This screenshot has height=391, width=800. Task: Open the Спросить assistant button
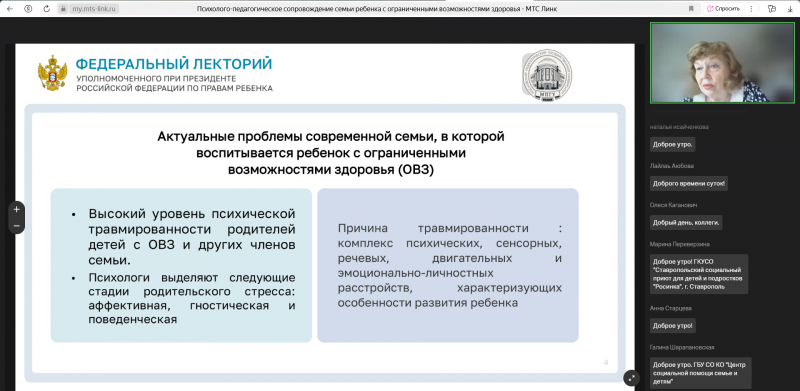click(x=723, y=9)
